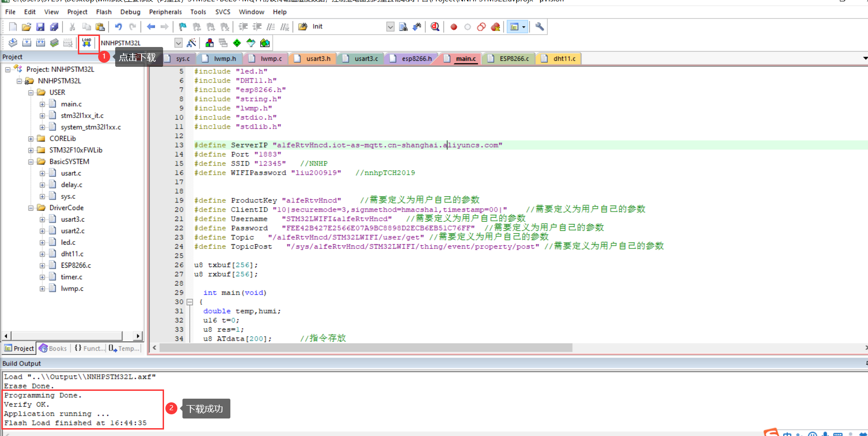The image size is (868, 436).
Task: Open configuration wrench icon
Action: click(x=540, y=27)
